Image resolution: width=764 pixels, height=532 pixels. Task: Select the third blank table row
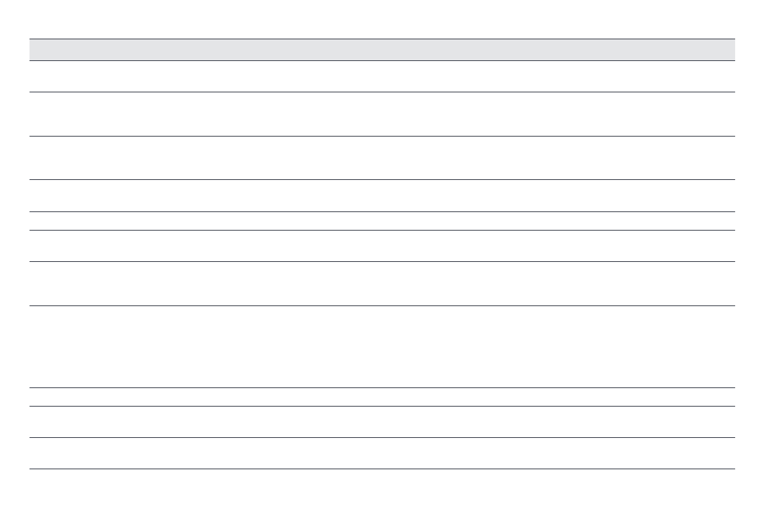tap(382, 158)
